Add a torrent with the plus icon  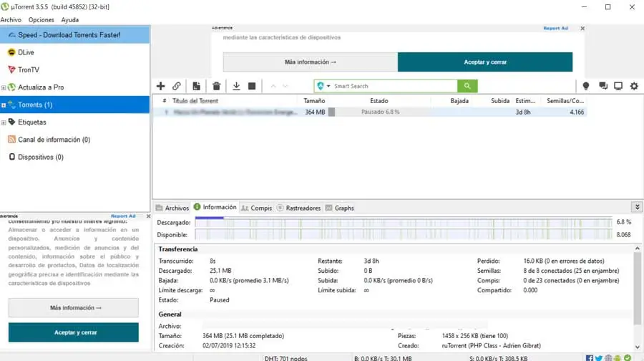[x=160, y=86]
